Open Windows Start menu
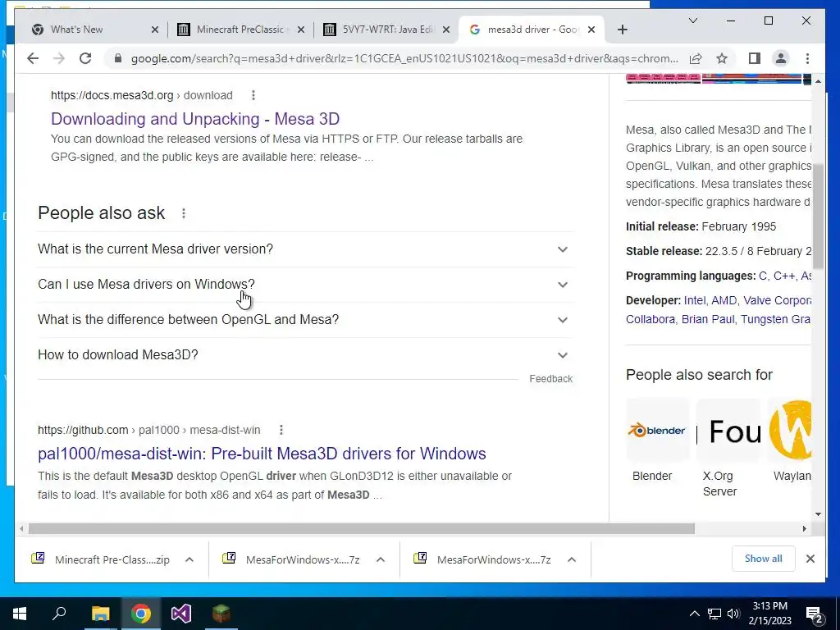Viewport: 840px width, 630px height. 20,614
